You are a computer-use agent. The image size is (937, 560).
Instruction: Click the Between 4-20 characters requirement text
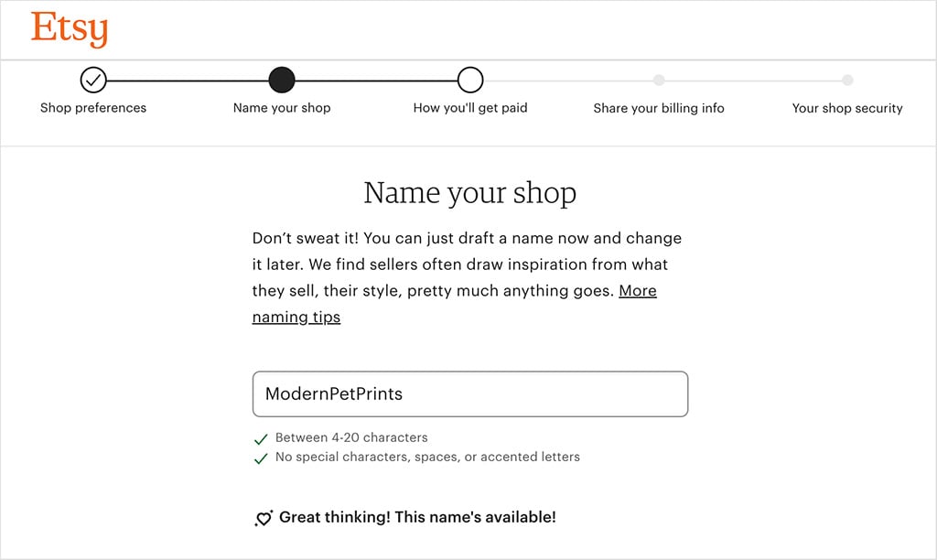(x=351, y=437)
